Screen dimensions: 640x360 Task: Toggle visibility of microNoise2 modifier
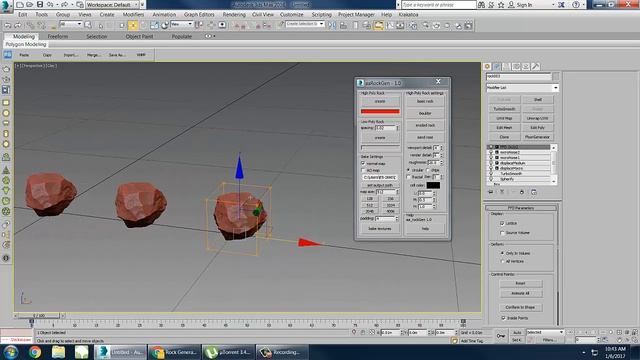point(491,152)
